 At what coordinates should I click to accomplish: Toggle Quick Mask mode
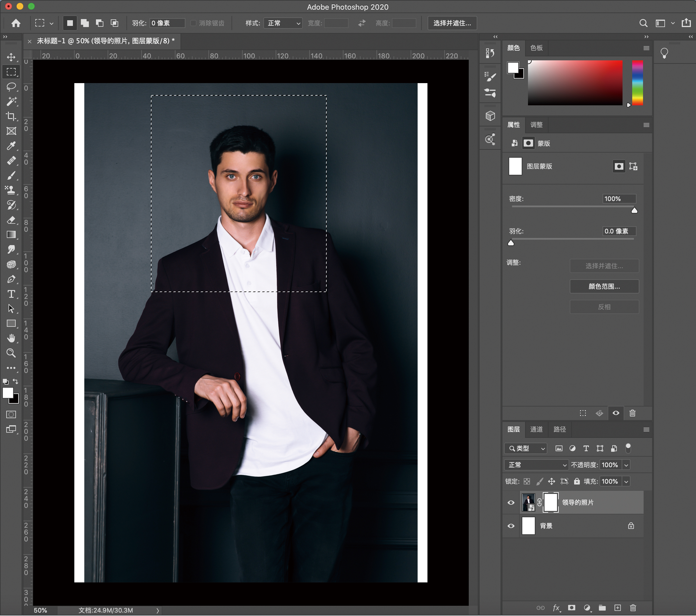coord(11,414)
